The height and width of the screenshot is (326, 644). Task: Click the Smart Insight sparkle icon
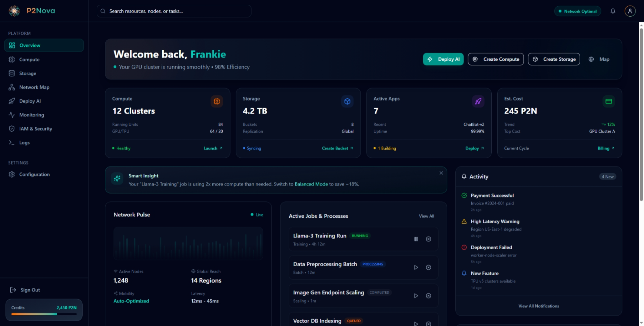117,178
